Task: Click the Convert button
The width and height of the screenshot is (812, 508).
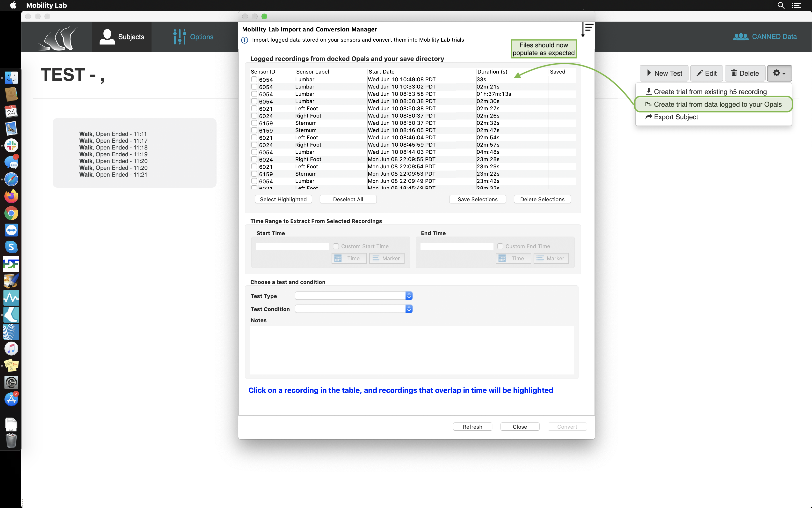Action: click(567, 427)
